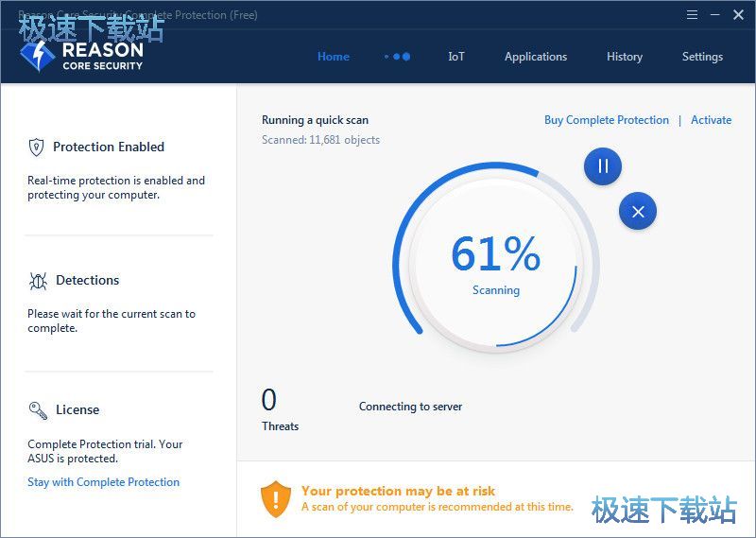Open the IoT tab

pos(456,57)
